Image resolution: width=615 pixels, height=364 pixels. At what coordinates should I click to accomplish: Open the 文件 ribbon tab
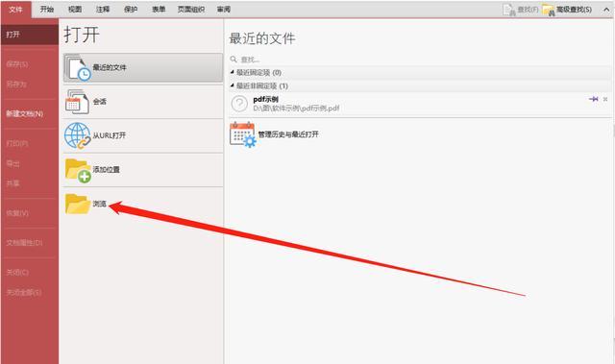[x=15, y=9]
